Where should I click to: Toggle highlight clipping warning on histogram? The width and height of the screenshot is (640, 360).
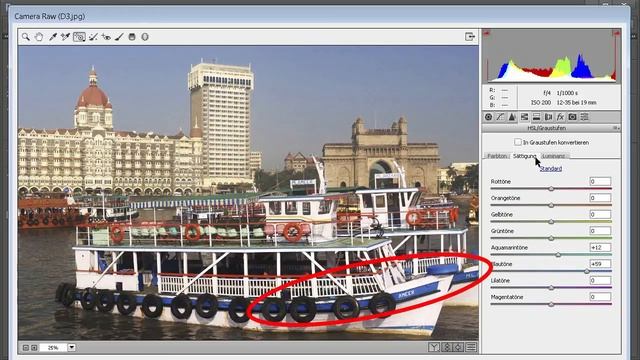point(617,33)
